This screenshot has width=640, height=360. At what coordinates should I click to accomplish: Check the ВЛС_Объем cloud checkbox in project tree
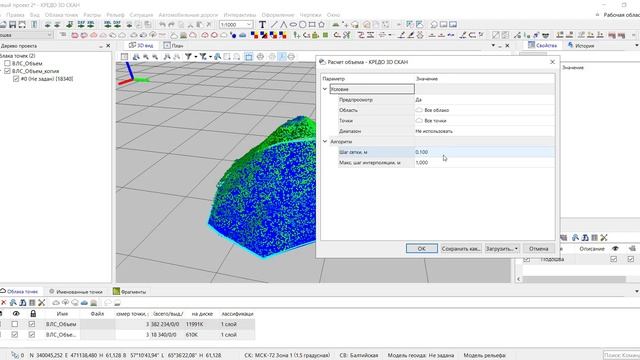tap(7, 63)
